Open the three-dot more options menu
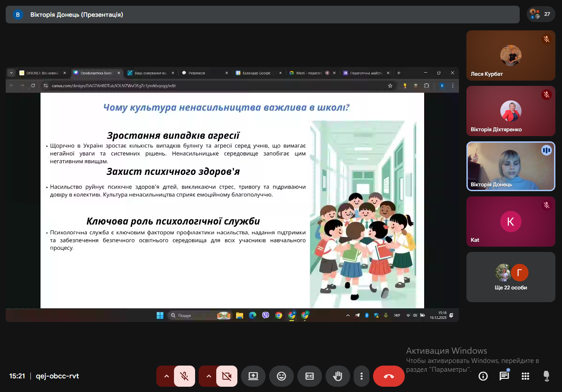Viewport: 562px width, 392px height. (362, 376)
